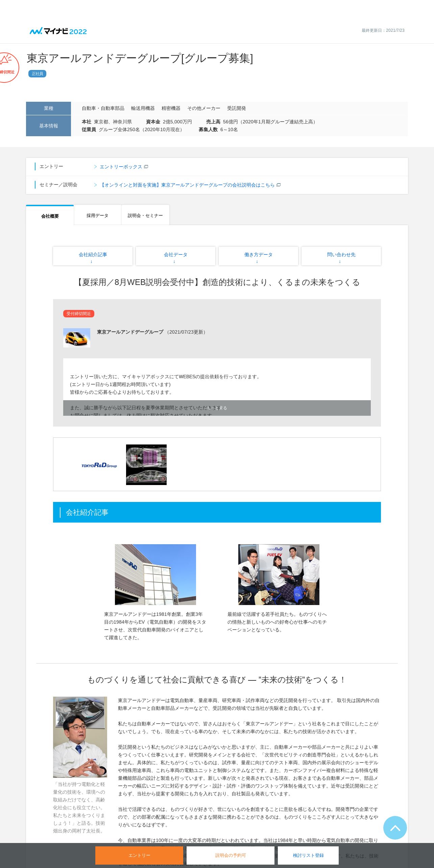Image resolution: width=434 pixels, height=868 pixels.
Task: Click the 正社員 tag badge
Action: (x=37, y=74)
